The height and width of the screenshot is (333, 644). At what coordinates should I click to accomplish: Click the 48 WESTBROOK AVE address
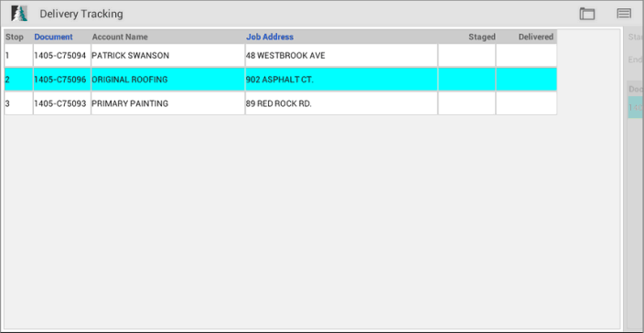tap(341, 56)
